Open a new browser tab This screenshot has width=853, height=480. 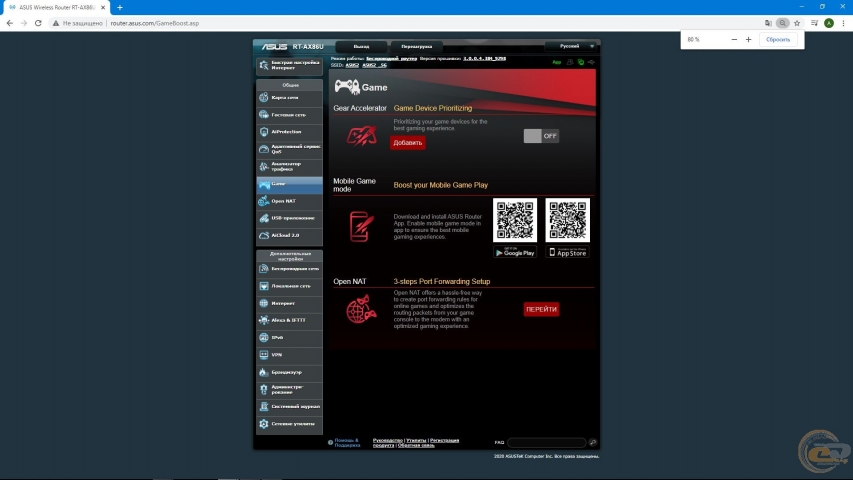120,8
